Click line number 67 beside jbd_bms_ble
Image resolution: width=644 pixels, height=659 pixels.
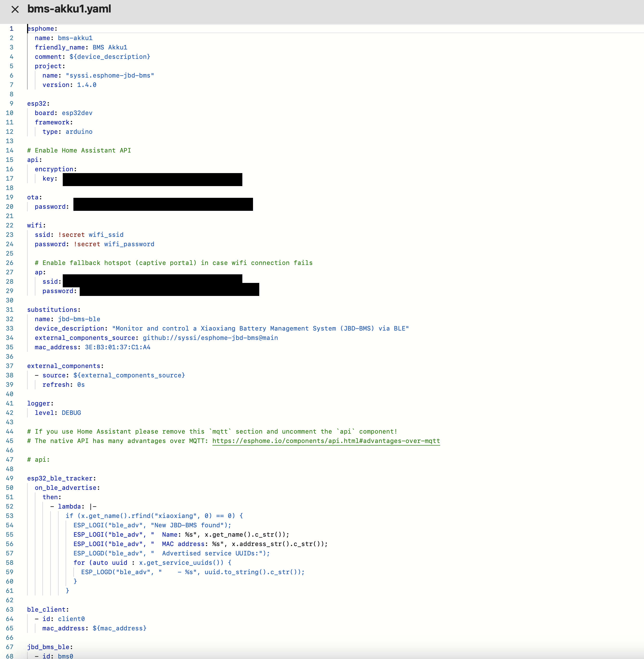click(9, 647)
